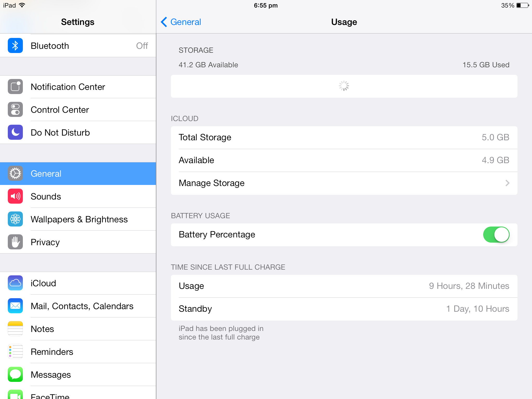The height and width of the screenshot is (399, 532).
Task: Tap the Total Storage row
Action: tap(344, 137)
